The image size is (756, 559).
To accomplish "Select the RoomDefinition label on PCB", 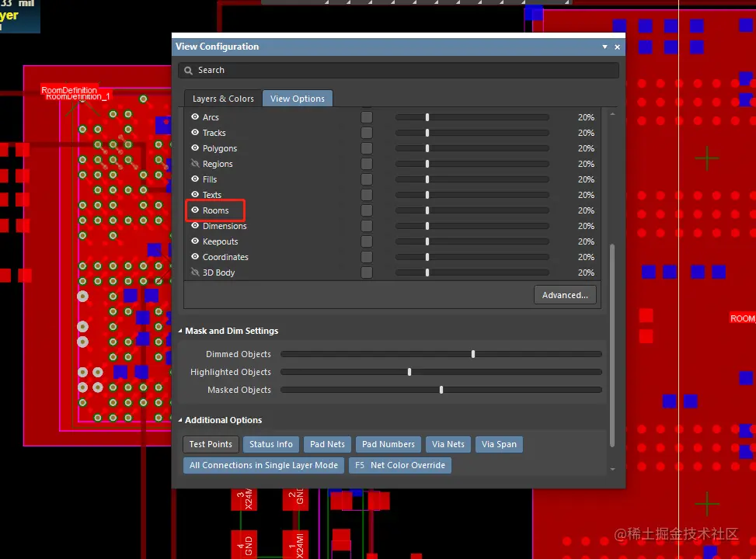I will pos(69,89).
